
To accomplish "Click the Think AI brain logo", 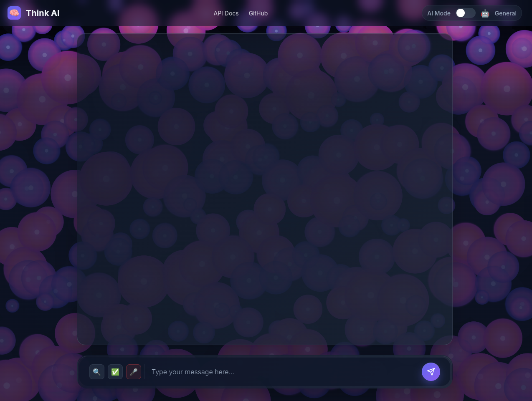I will point(14,13).
